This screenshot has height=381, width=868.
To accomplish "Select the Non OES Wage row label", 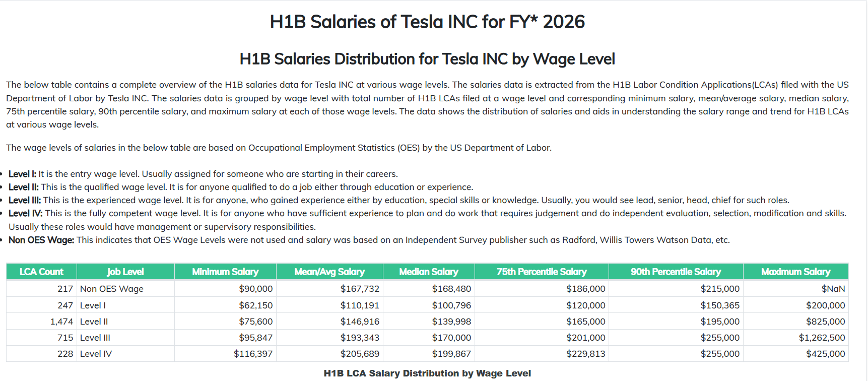I will [112, 289].
